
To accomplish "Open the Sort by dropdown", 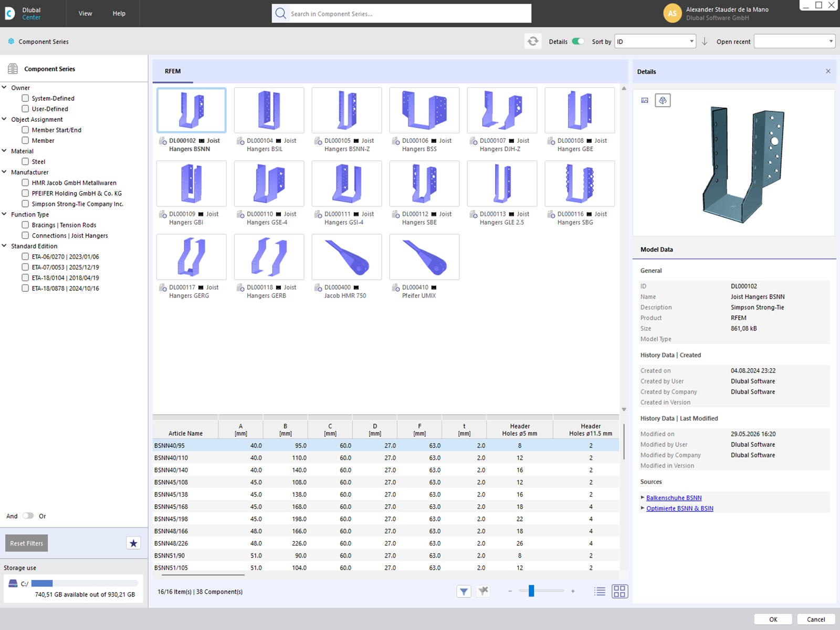I will (655, 41).
